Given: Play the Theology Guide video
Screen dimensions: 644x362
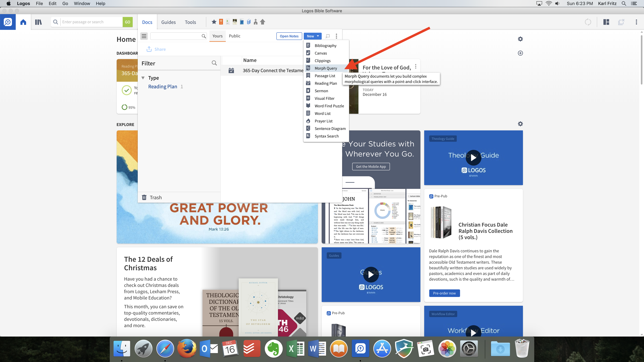Looking at the screenshot, I should [x=473, y=158].
